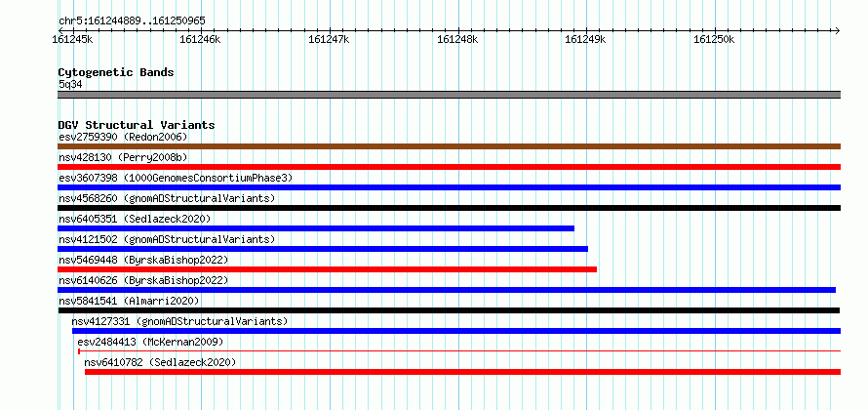868x410 pixels.
Task: Click the red nsv6410782 variant bar
Action: tap(463, 372)
